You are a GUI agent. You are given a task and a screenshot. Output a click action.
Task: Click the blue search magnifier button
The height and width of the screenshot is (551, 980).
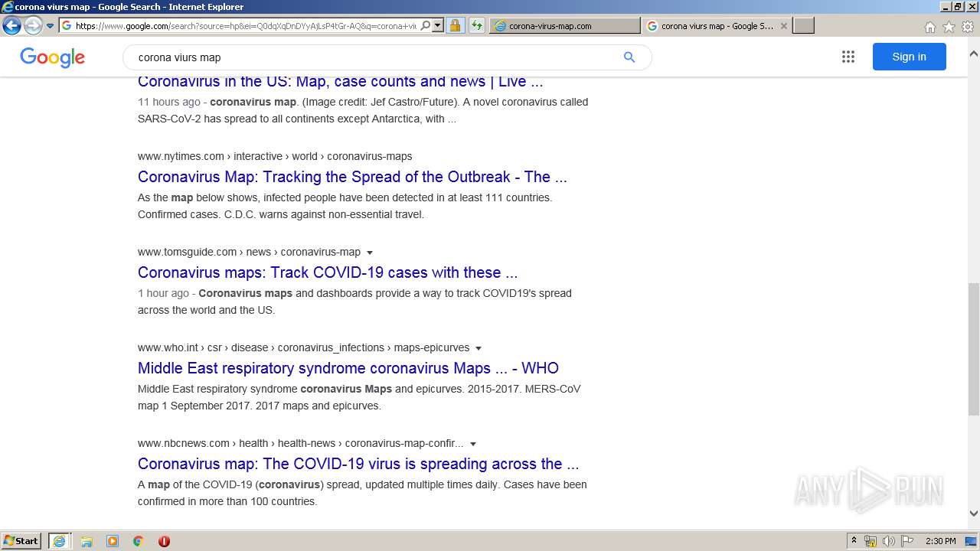(x=629, y=57)
